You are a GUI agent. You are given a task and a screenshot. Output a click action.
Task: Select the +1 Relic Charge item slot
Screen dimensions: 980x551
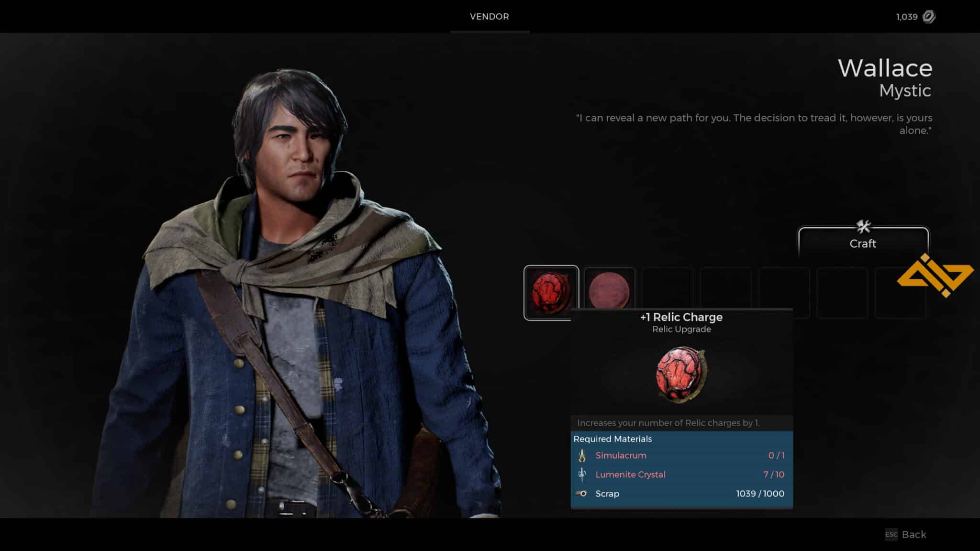coord(551,293)
